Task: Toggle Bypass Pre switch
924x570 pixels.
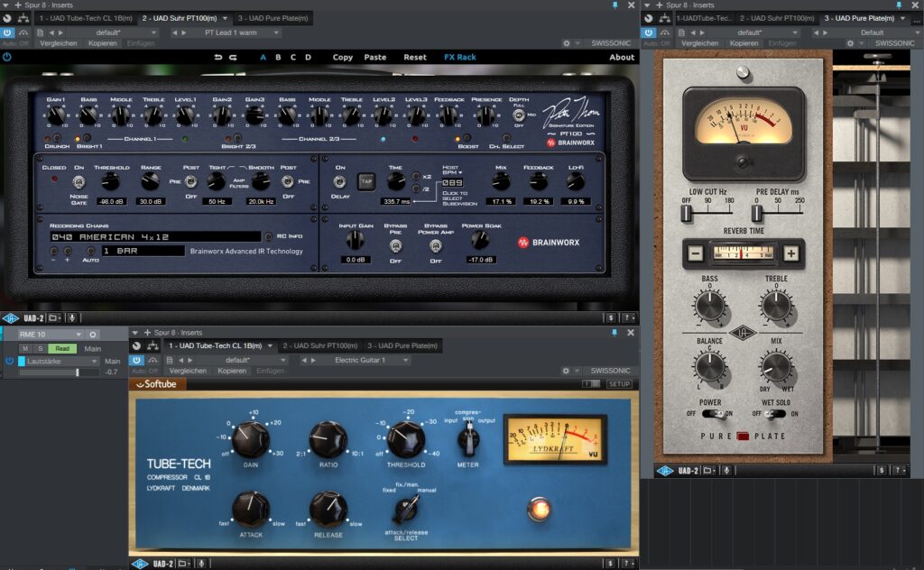Action: point(395,246)
